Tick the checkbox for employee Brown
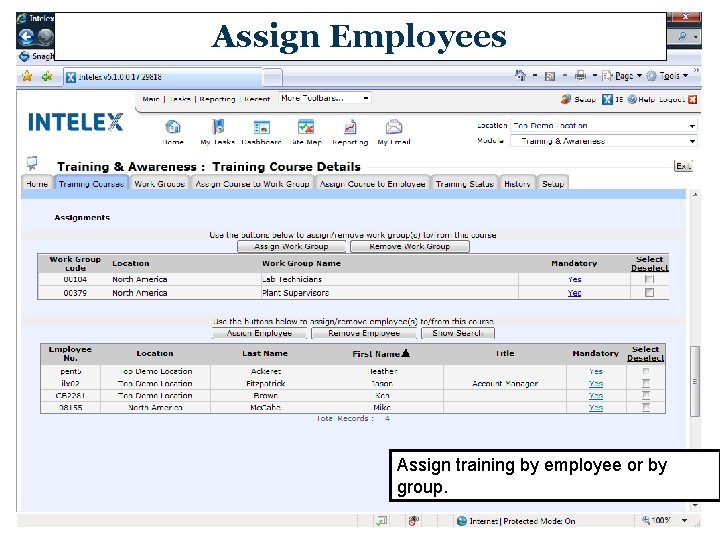 pyautogui.click(x=646, y=395)
